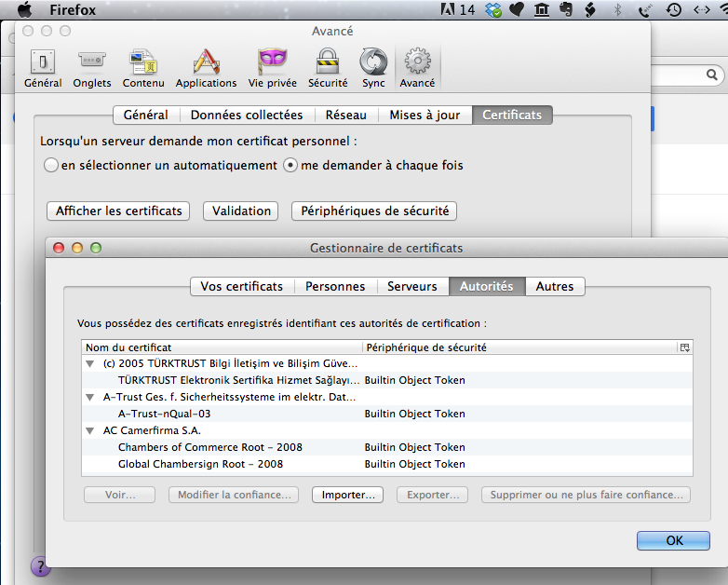
Task: Click Périphériques de sécurité button
Action: click(374, 211)
